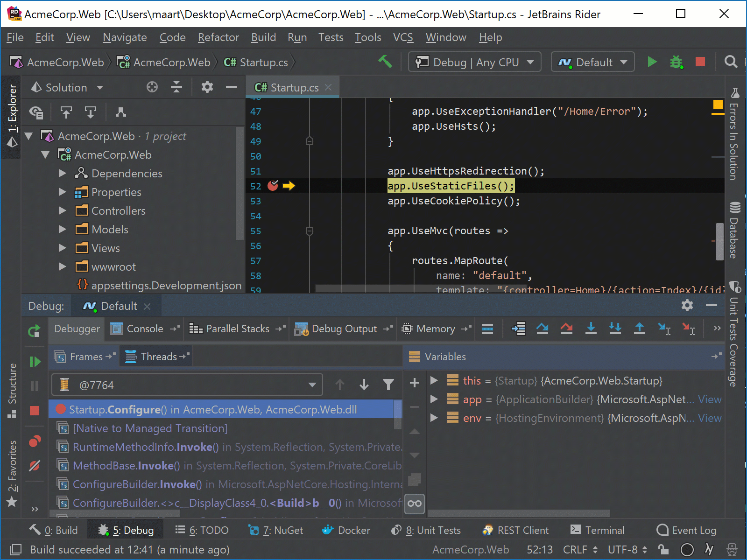747x560 pixels.
Task: Switch to the Console tab
Action: point(145,329)
